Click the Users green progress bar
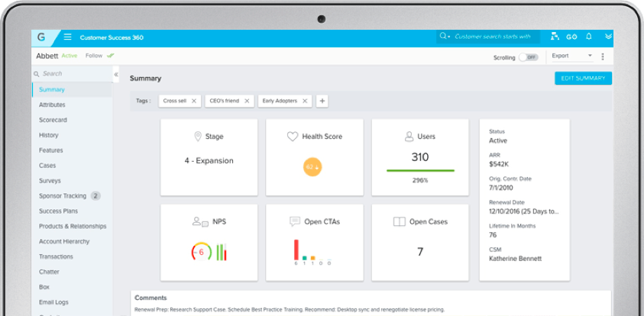Viewport: 644px width, 316px height. [x=420, y=170]
